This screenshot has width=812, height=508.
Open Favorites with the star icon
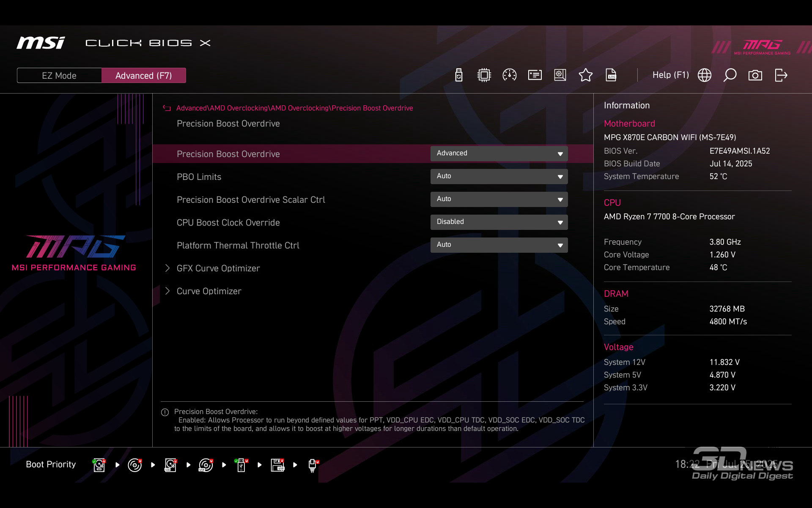(585, 75)
